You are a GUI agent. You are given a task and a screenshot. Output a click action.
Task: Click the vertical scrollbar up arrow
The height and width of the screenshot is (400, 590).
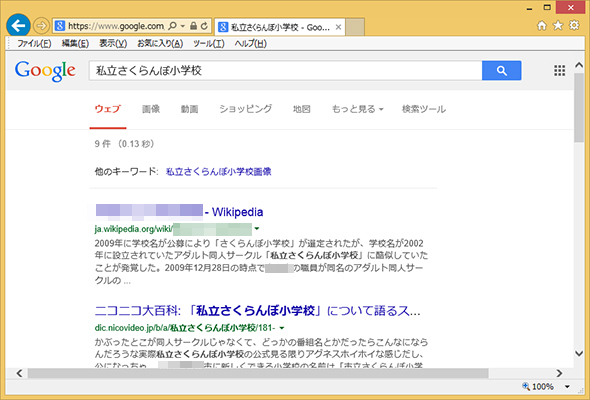579,65
